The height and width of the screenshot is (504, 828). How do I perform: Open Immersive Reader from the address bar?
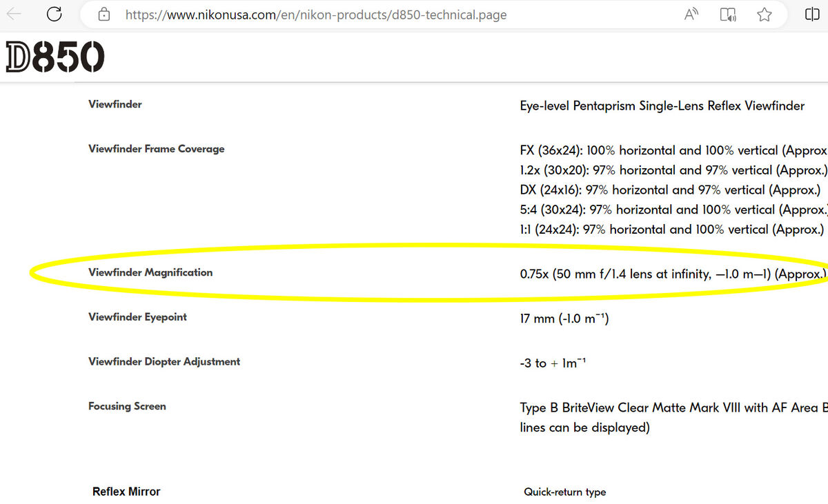(728, 14)
